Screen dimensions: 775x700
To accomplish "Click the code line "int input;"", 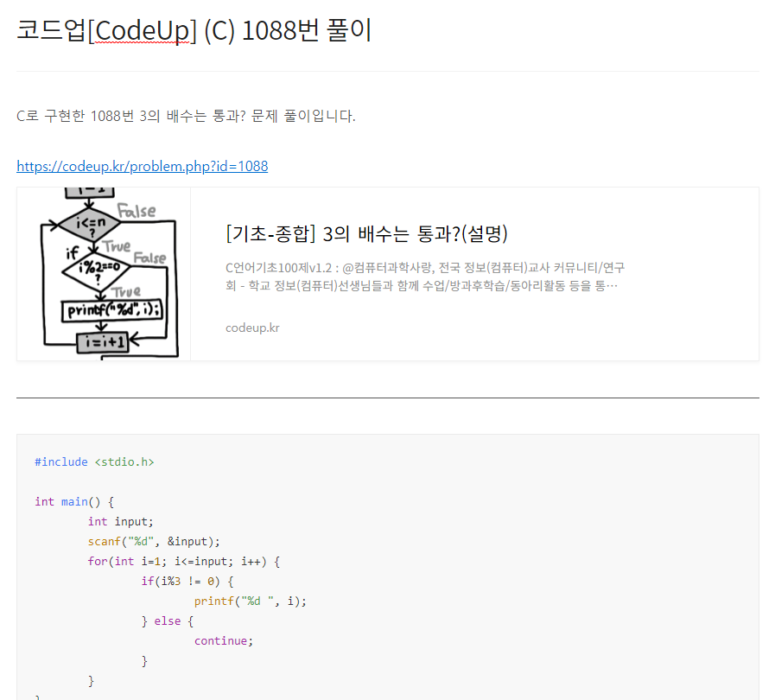I will [121, 521].
